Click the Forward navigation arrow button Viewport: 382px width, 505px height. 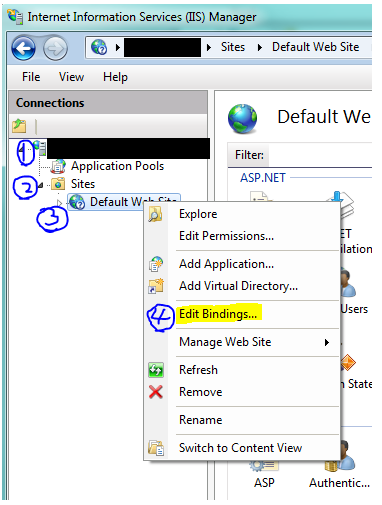[x=55, y=49]
